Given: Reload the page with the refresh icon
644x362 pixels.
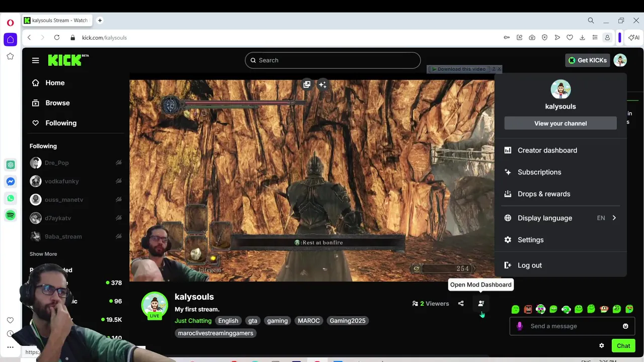Looking at the screenshot, I should click(x=57, y=38).
